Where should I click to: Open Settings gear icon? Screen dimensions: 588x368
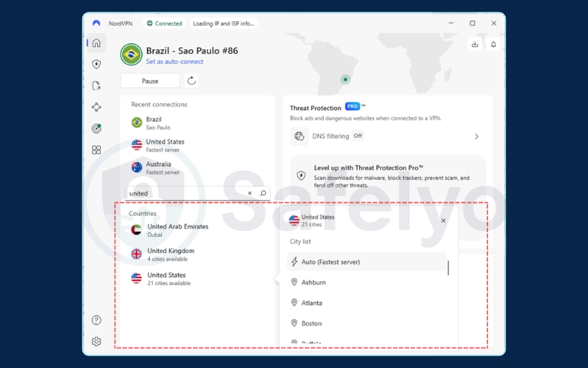(96, 342)
